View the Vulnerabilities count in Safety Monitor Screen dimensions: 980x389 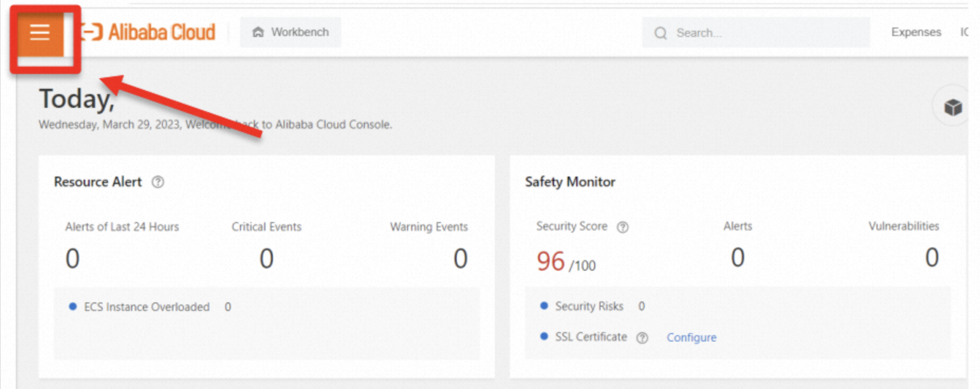click(931, 257)
